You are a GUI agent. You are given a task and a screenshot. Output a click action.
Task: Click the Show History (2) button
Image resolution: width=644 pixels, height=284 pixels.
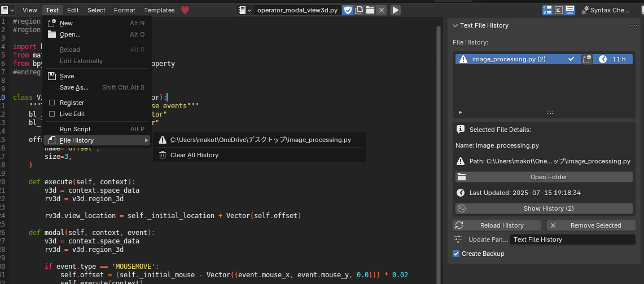click(544, 208)
